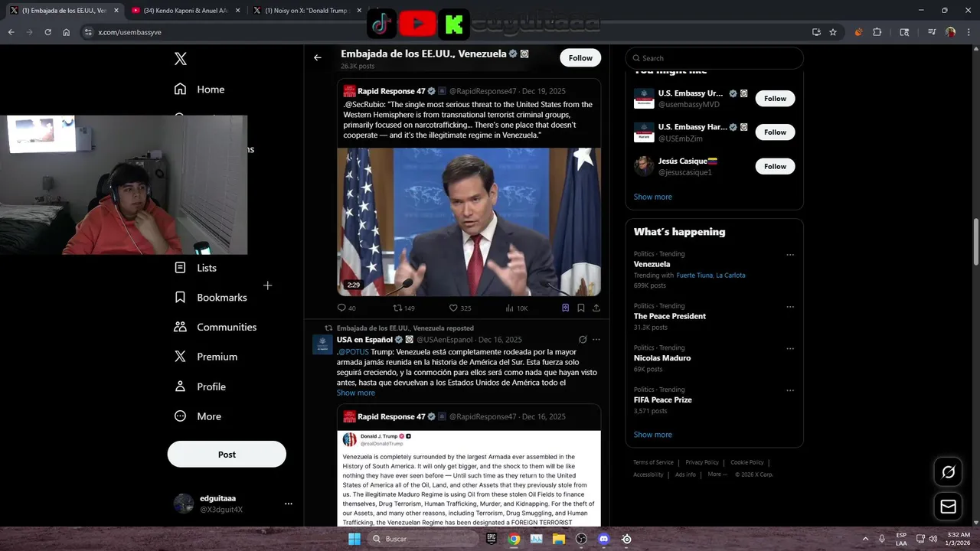Viewport: 980px width, 551px height.
Task: Show hidden system tray icons
Action: coord(865,539)
